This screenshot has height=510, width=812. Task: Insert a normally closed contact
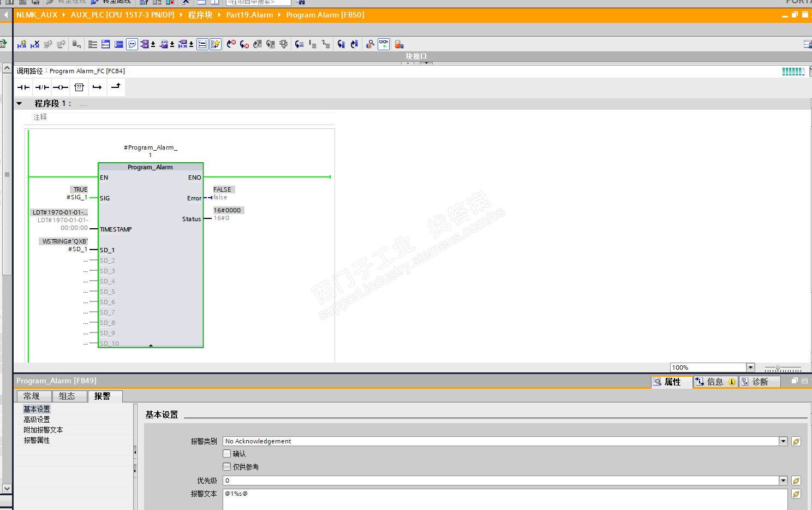pos(42,87)
